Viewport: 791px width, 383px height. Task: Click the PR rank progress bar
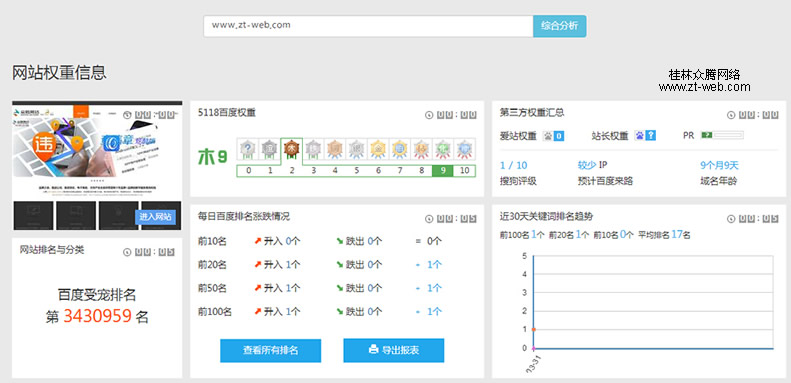(x=722, y=135)
